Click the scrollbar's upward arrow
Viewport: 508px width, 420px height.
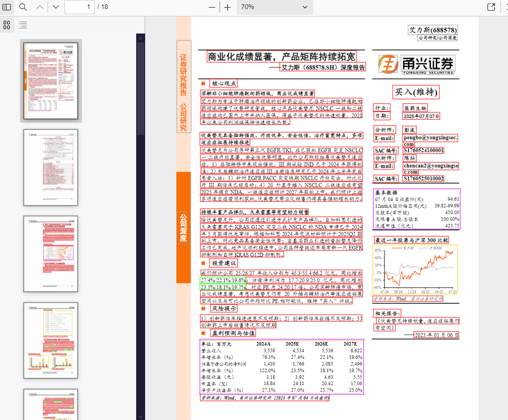click(x=140, y=38)
